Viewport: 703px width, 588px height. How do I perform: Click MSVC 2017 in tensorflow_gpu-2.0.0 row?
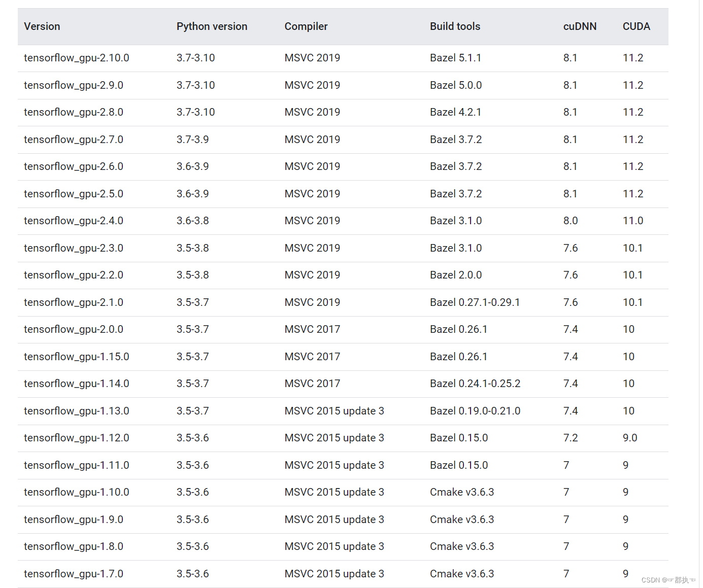tap(313, 329)
